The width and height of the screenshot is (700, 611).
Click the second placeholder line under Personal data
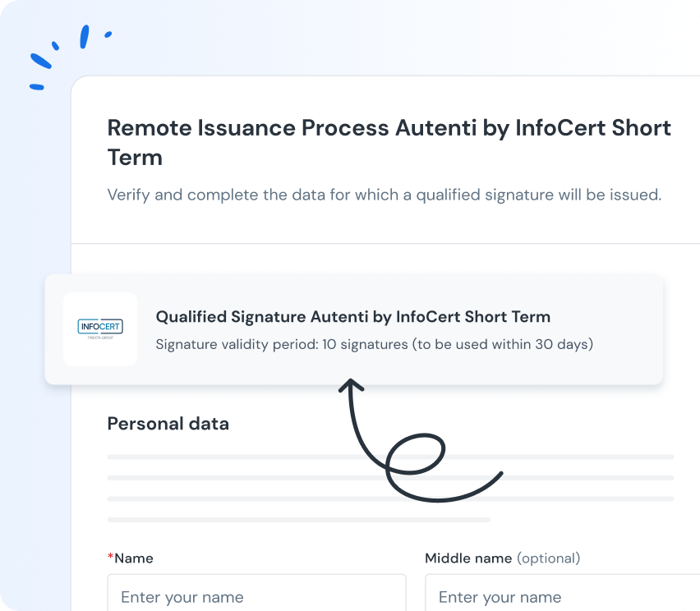[x=390, y=478]
